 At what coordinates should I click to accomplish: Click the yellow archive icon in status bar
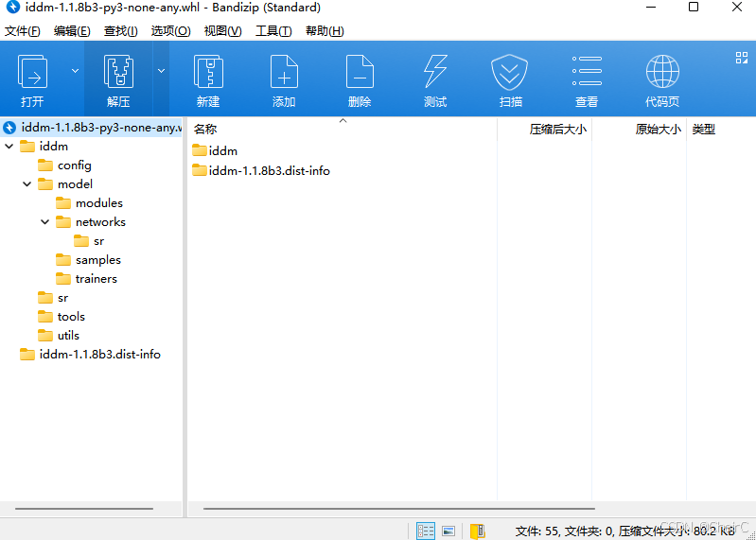tap(477, 531)
